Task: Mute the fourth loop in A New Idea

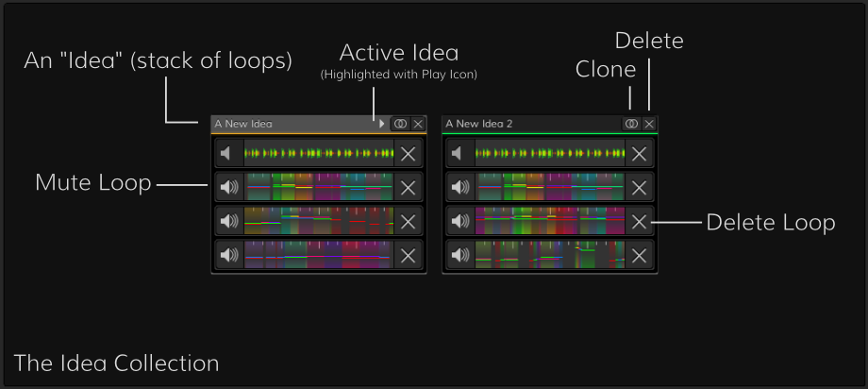Action: (229, 255)
